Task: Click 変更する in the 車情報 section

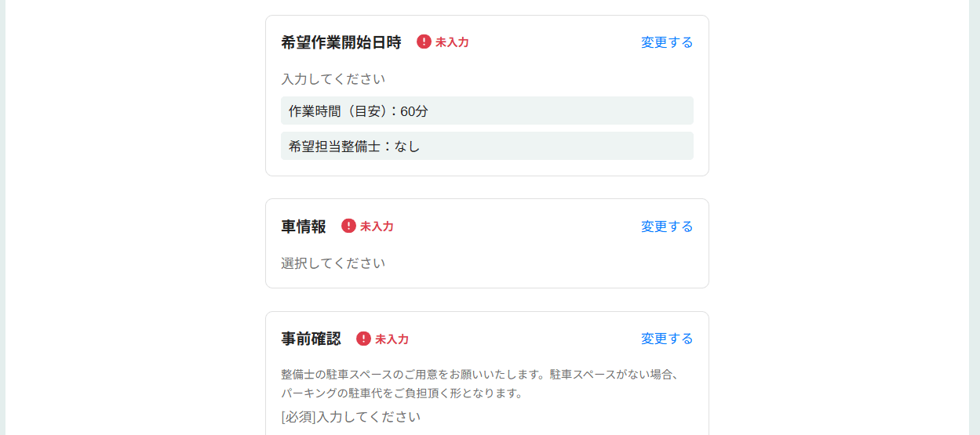Action: [x=667, y=227]
